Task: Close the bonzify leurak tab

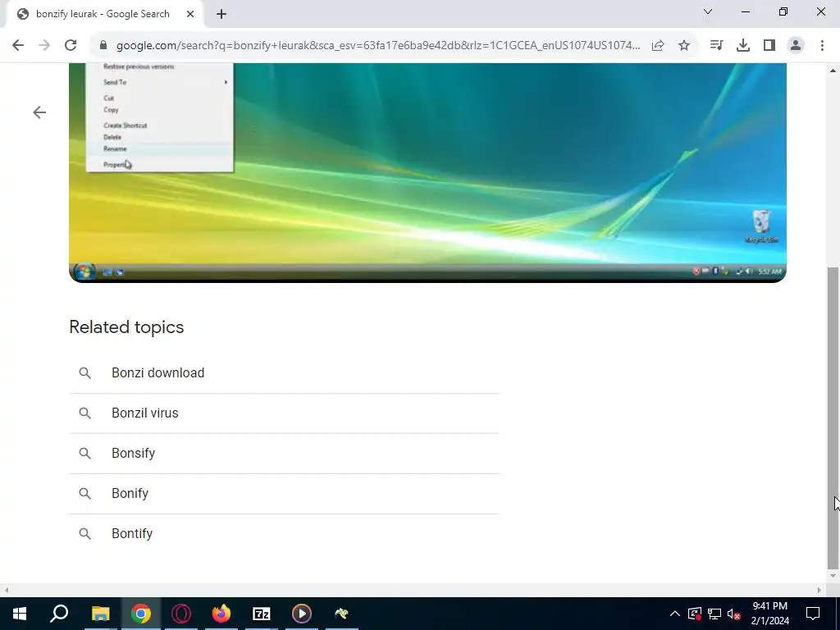Action: (190, 15)
